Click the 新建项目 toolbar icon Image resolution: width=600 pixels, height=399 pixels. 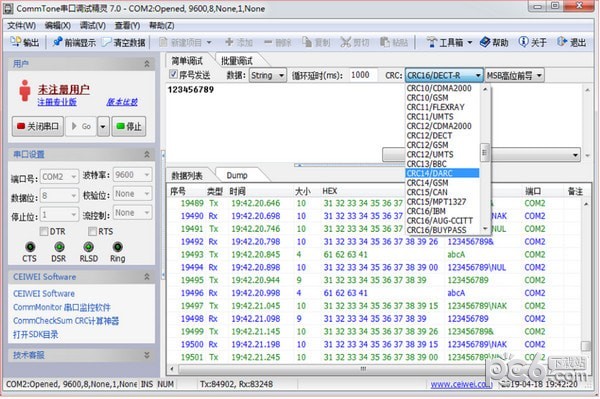coord(163,41)
